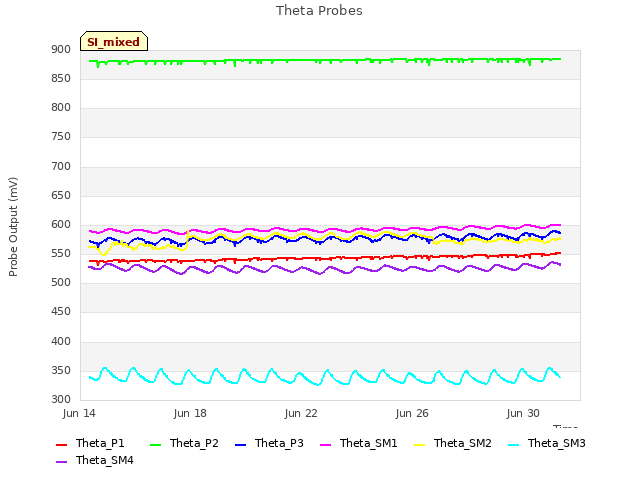This screenshot has width=640, height=480.
Task: Toggle Theta_SM4 series in legend
Action: (x=95, y=460)
